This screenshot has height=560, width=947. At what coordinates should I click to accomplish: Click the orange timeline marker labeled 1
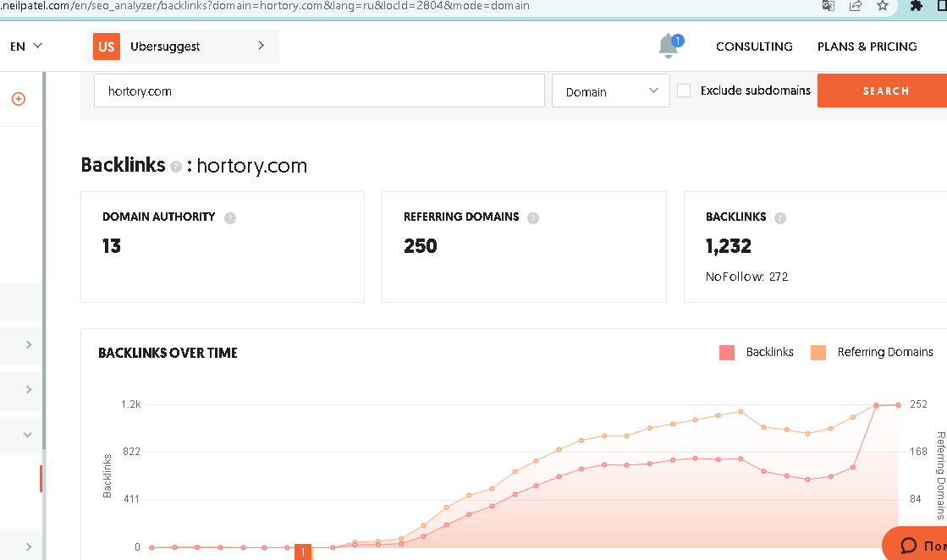tap(303, 552)
